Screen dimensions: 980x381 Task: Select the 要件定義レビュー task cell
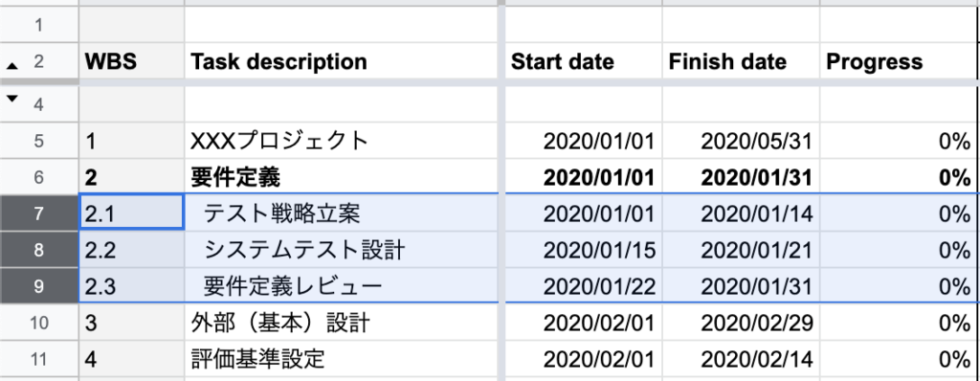click(343, 286)
